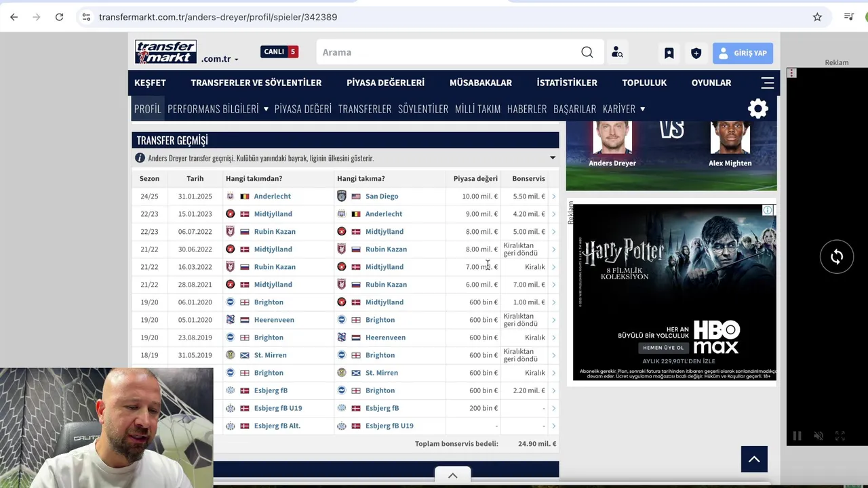Image resolution: width=868 pixels, height=488 pixels.
Task: Click the browser address bar URL
Action: point(218,17)
